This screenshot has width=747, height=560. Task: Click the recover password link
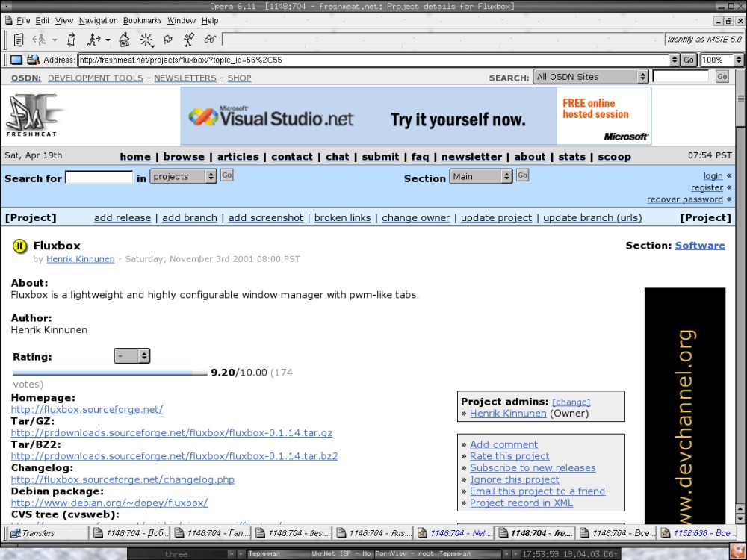pyautogui.click(x=684, y=199)
